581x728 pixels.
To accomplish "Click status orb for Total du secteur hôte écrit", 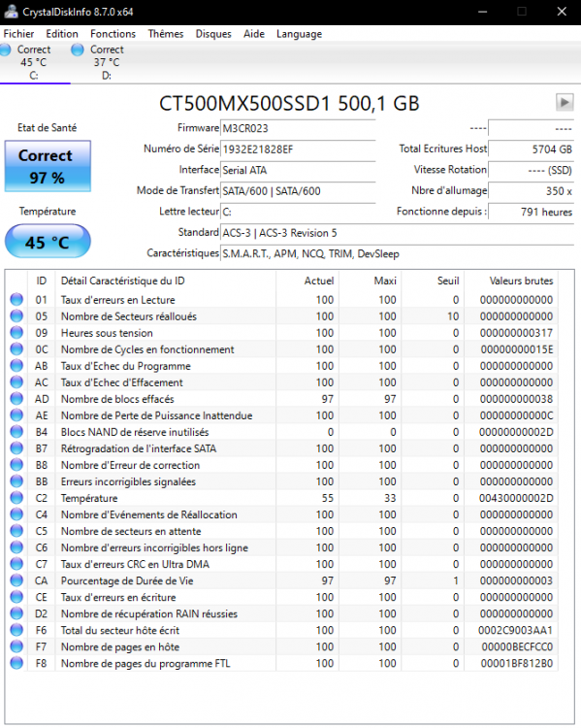I will pos(16,630).
